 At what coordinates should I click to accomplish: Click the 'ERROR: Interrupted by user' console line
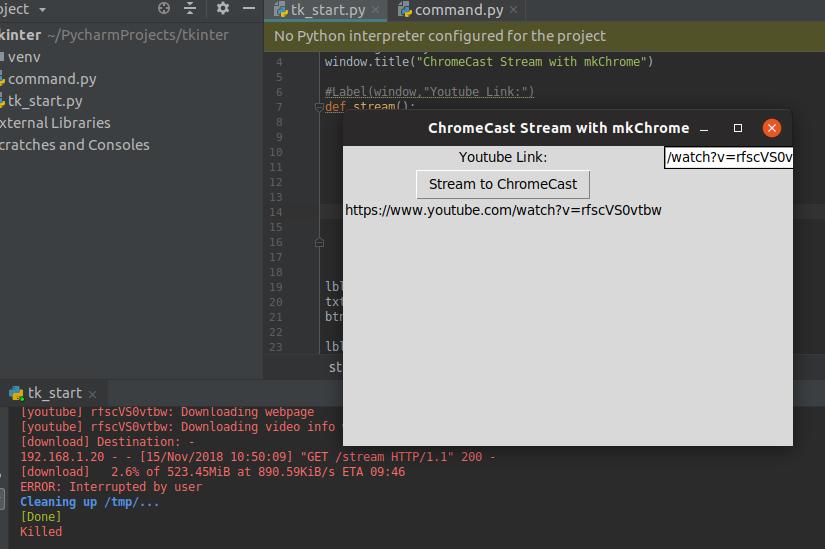[111, 487]
